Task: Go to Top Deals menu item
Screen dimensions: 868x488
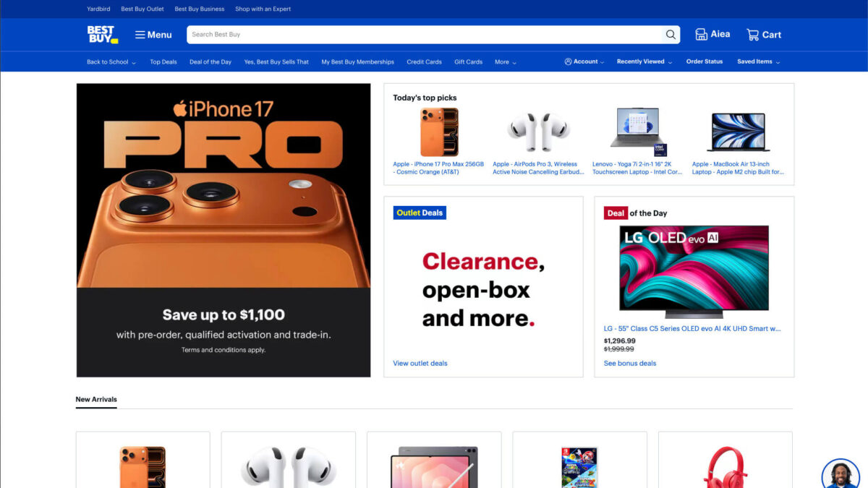Action: 163,62
